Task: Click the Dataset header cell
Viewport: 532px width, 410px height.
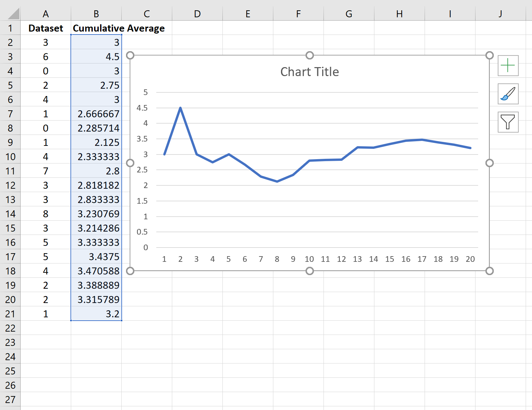Action: click(x=46, y=28)
